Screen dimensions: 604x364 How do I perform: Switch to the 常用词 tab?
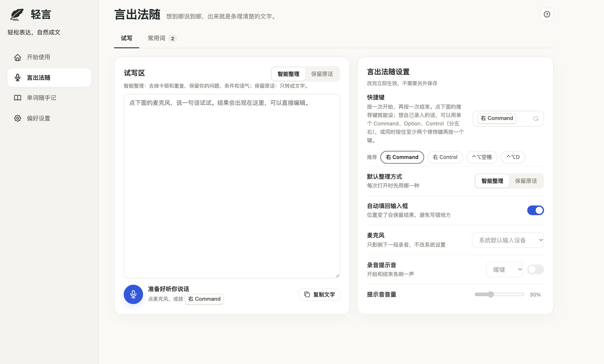click(162, 39)
